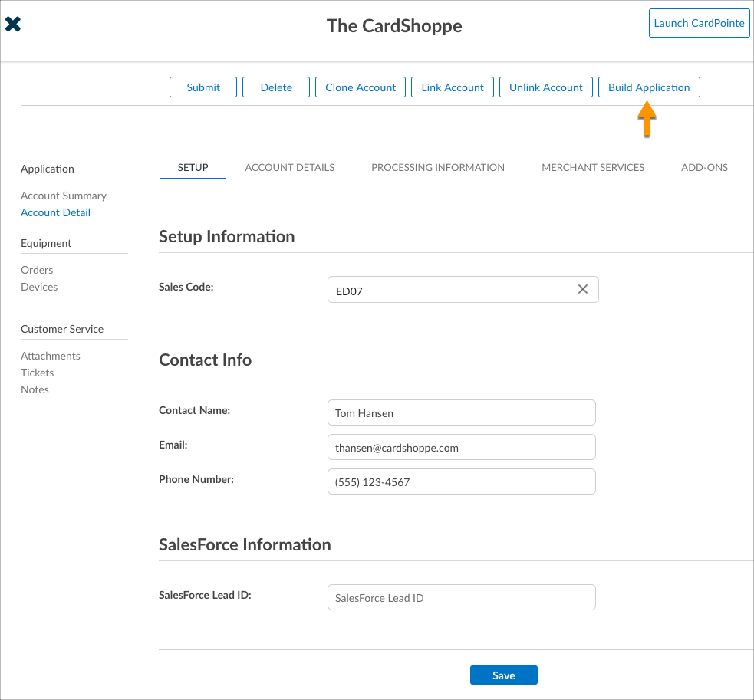Unlink the account

[x=545, y=87]
